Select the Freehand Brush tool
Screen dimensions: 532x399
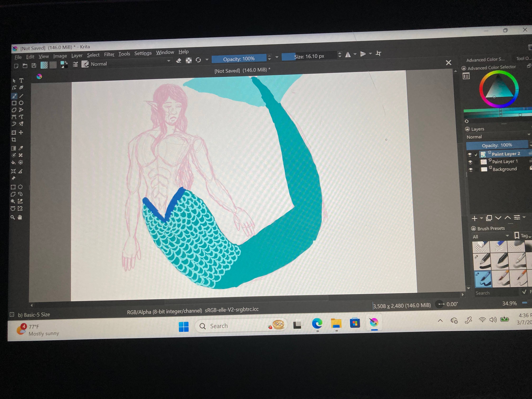(x=14, y=96)
